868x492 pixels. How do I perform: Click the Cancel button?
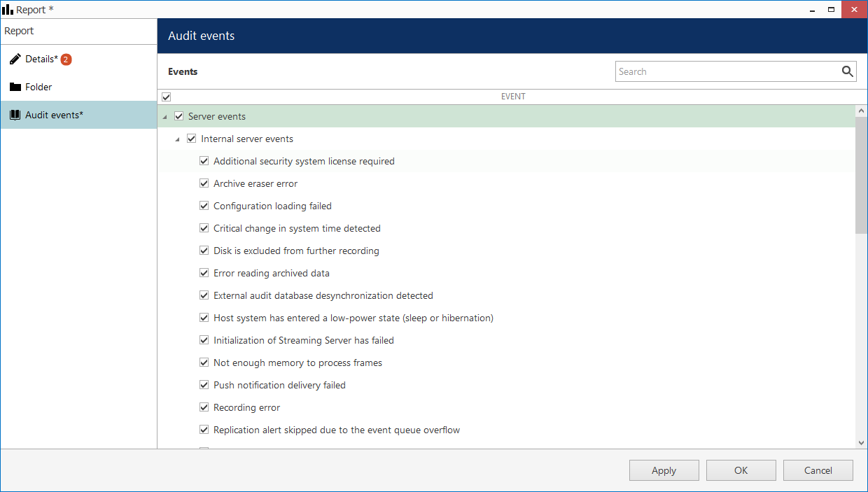point(818,470)
